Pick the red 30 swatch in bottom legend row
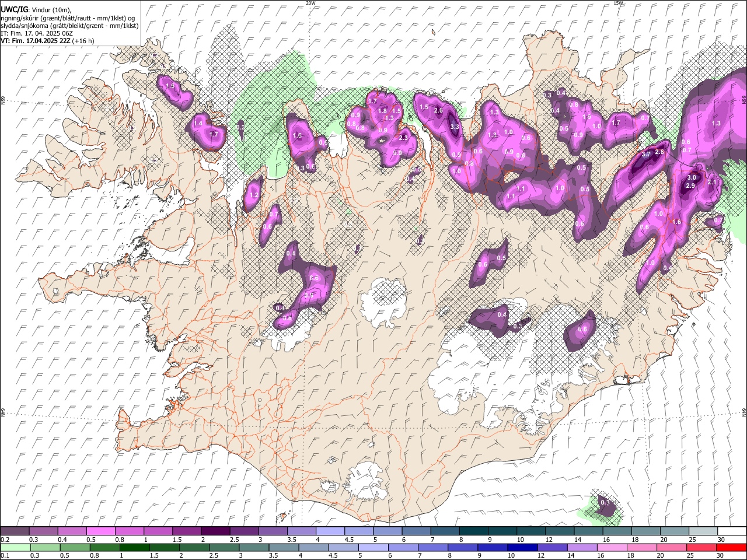Screen dimensions: 747x560 click(731, 547)
